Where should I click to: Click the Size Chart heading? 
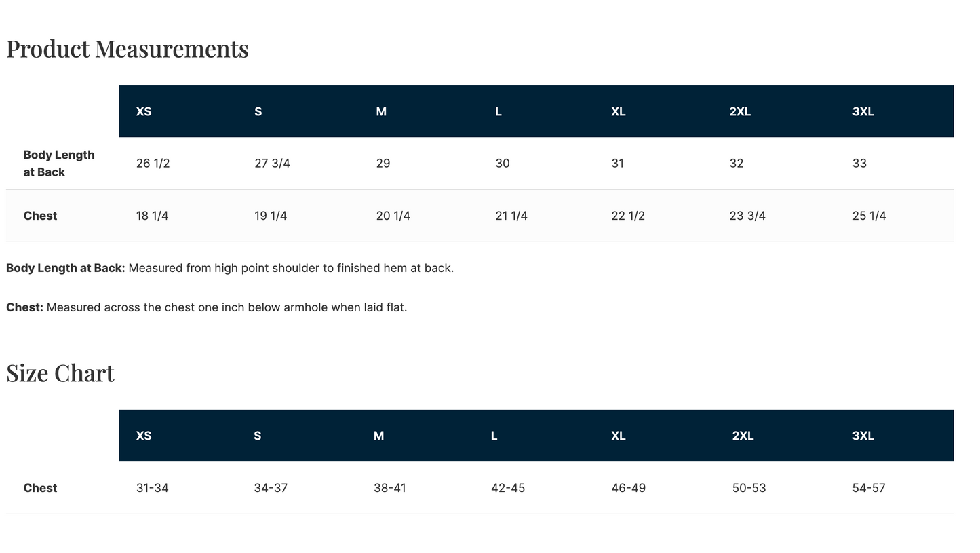pos(60,373)
